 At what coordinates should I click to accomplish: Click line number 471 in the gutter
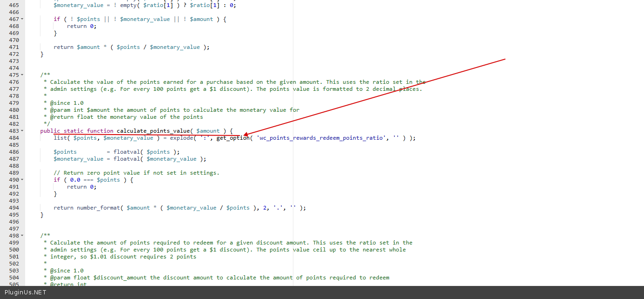point(14,47)
